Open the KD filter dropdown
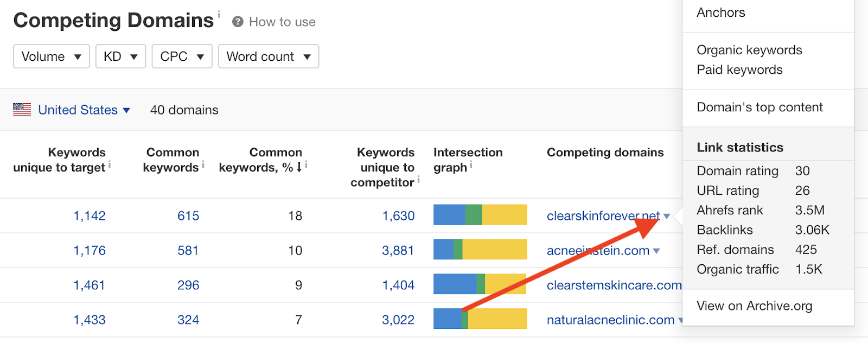Image resolution: width=868 pixels, height=343 pixels. coord(120,56)
